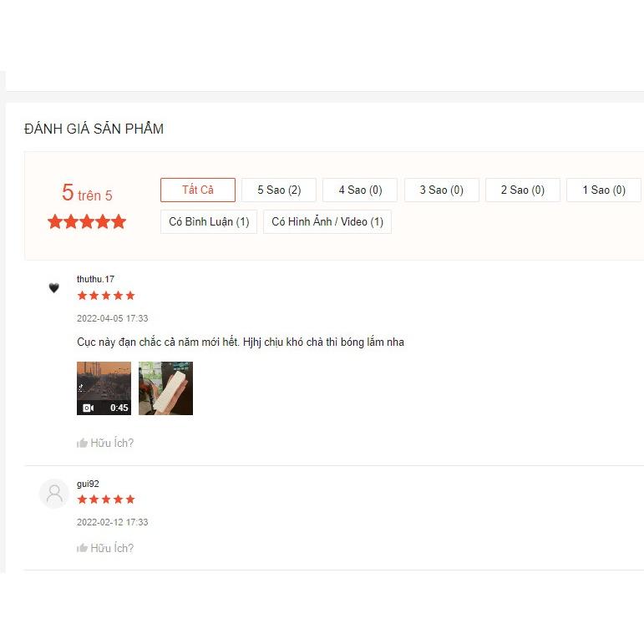644x644 pixels.
Task: Click 'Hữu Ích?' text under thuthu.17's review
Action: 112,443
